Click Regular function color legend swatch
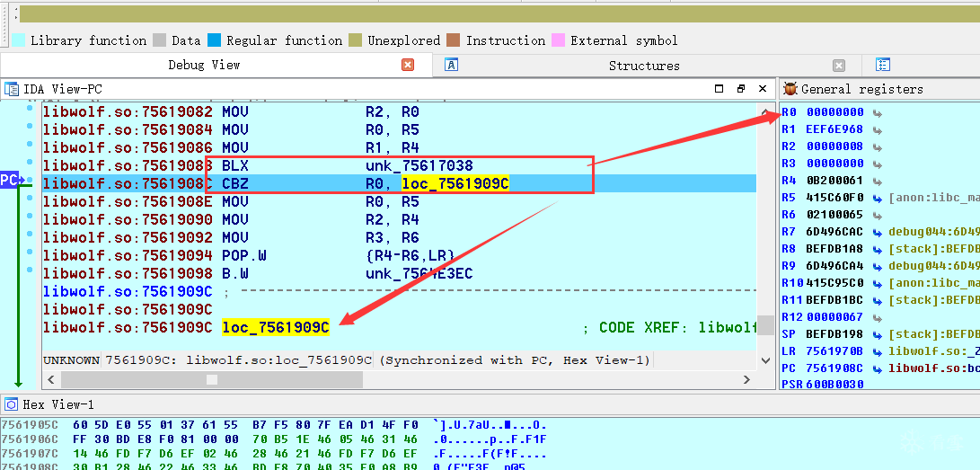This screenshot has width=980, height=470. pos(215,40)
